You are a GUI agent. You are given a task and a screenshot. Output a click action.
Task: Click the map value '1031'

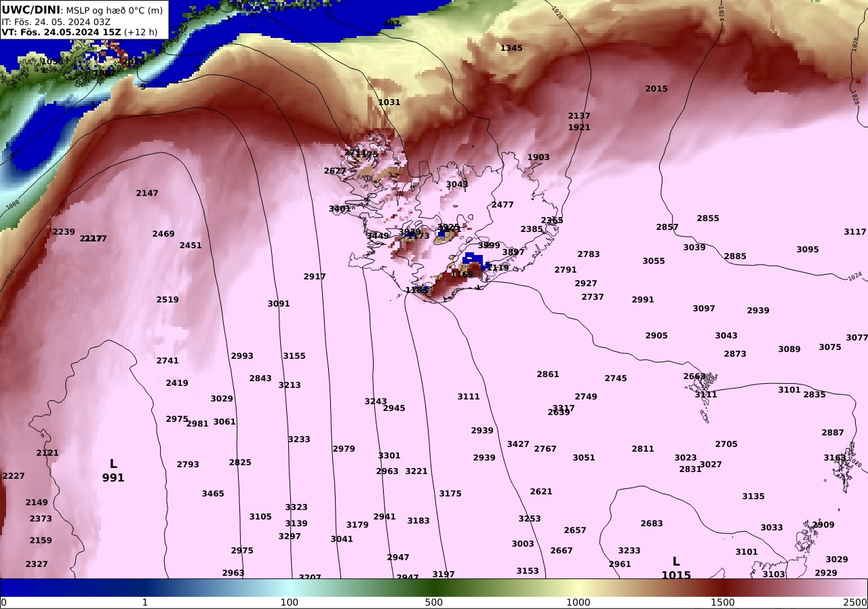(x=389, y=102)
